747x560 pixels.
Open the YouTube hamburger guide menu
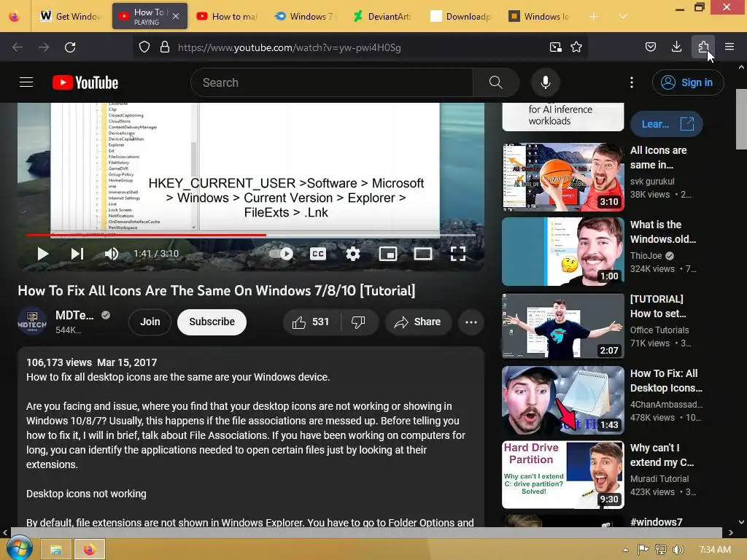(x=26, y=82)
